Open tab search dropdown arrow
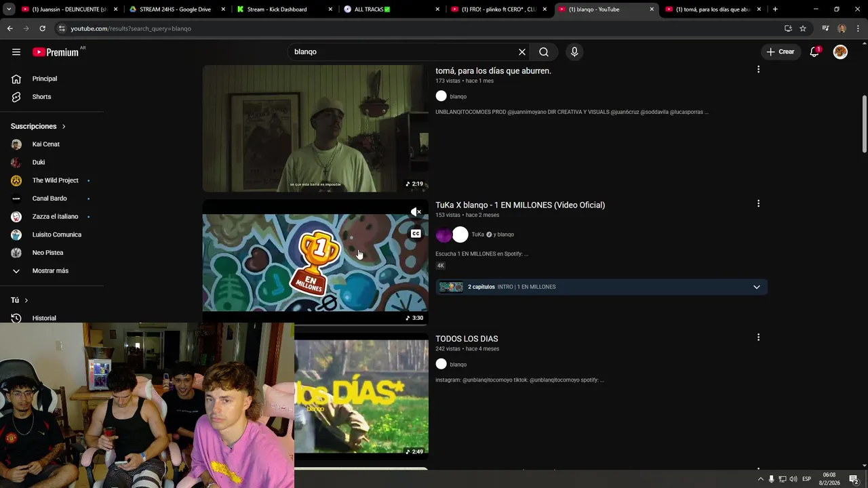Viewport: 868px width, 488px height. click(x=9, y=9)
